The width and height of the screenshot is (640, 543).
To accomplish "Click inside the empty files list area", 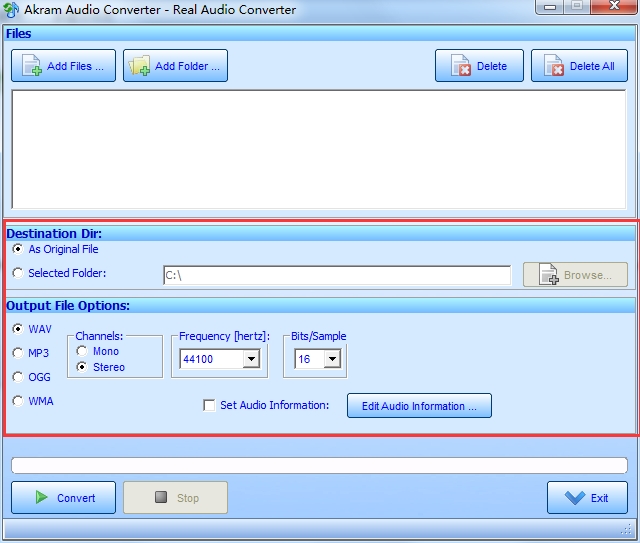I will [319, 149].
